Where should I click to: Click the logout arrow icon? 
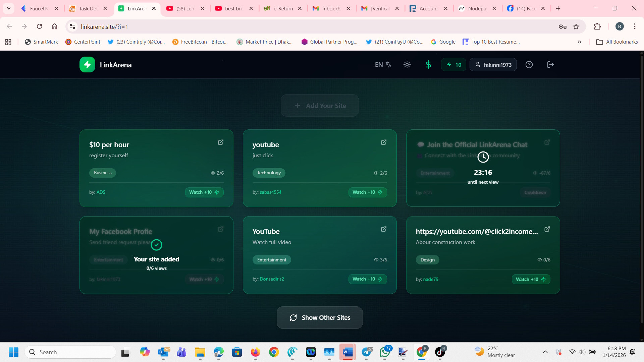[x=550, y=65]
